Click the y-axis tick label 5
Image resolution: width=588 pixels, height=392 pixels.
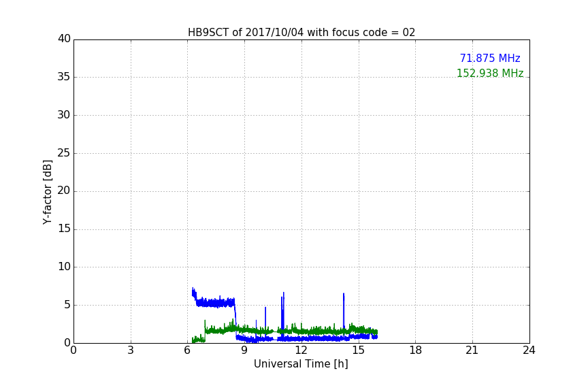pos(67,305)
